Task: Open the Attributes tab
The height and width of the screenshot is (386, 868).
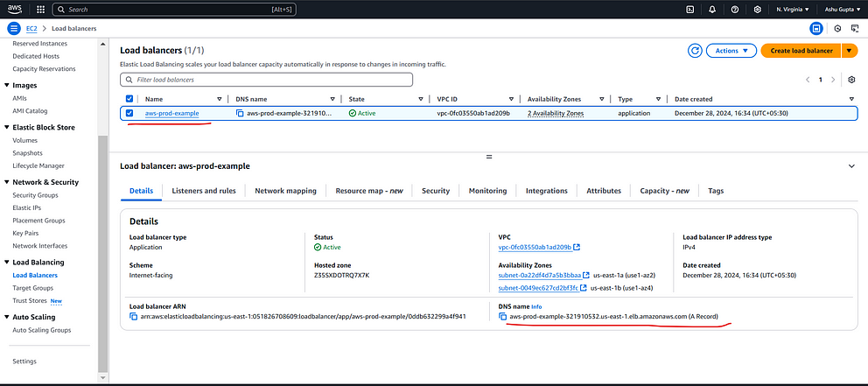Action: (604, 191)
